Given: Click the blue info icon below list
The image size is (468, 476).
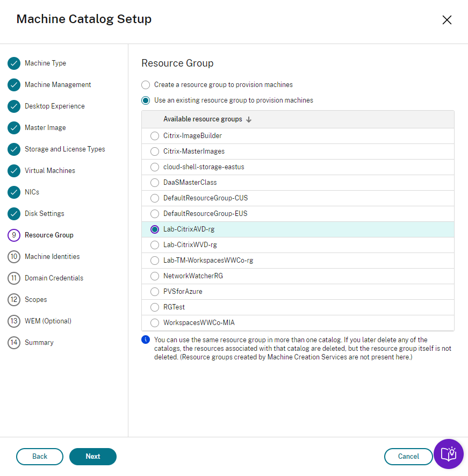Looking at the screenshot, I should tap(145, 340).
